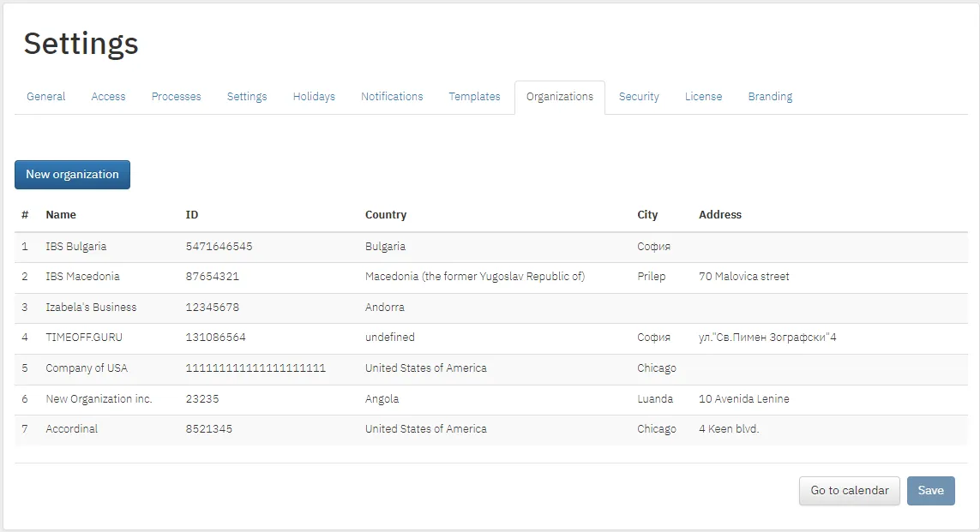Click the Address column header
This screenshot has width=980, height=532.
(x=720, y=215)
